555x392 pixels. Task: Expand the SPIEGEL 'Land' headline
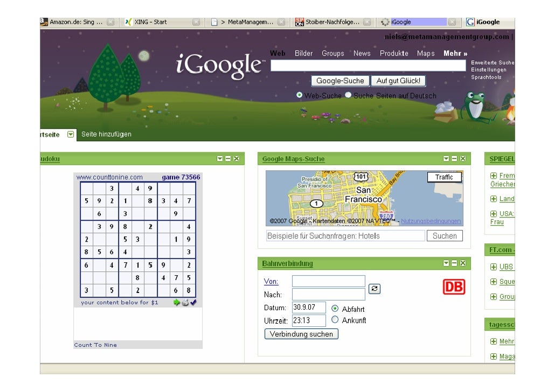pyautogui.click(x=494, y=199)
